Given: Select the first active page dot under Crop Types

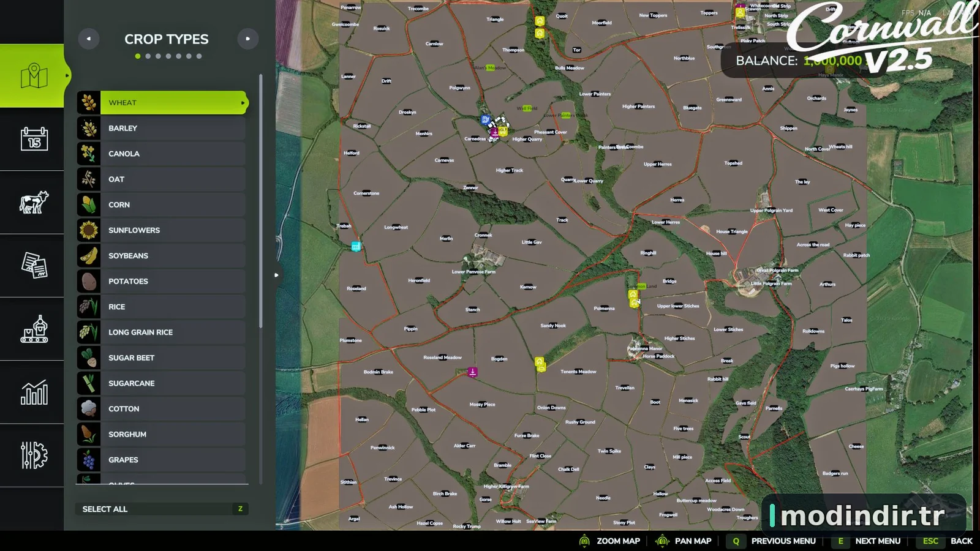Looking at the screenshot, I should (x=138, y=56).
